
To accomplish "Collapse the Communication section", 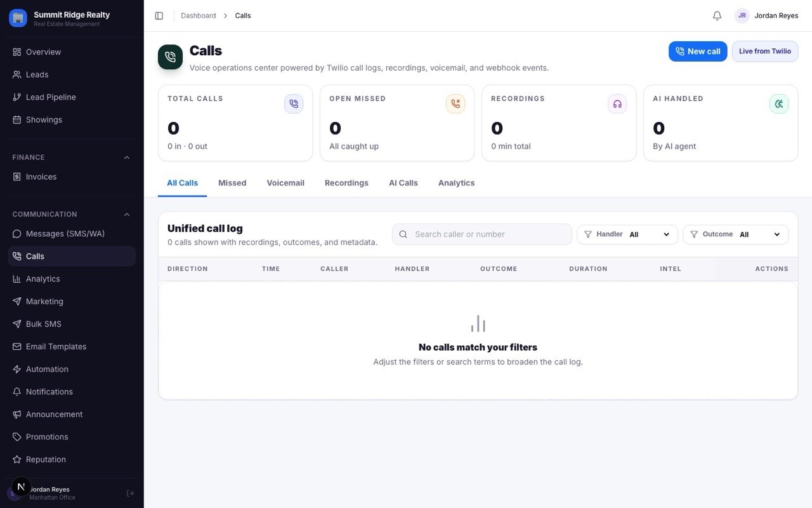I will 127,215.
